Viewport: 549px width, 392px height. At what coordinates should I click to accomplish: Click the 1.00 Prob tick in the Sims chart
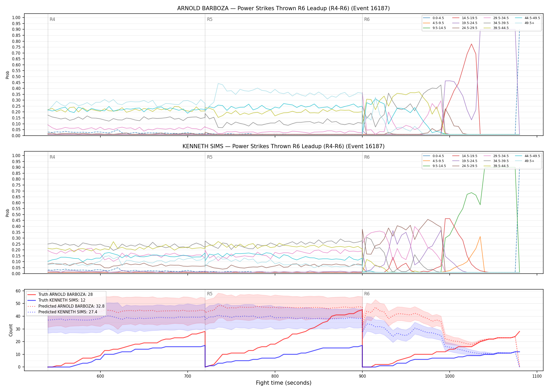tap(16, 155)
